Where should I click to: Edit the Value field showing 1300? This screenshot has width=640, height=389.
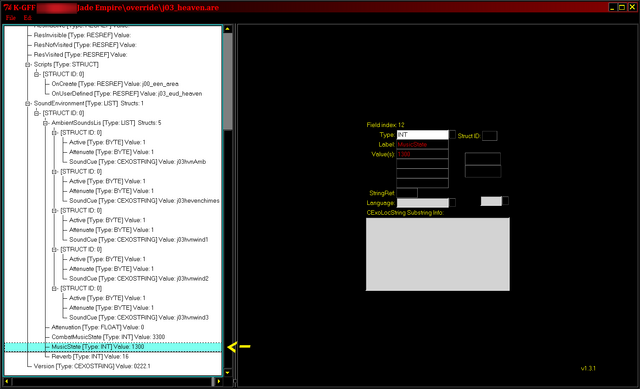pos(422,154)
